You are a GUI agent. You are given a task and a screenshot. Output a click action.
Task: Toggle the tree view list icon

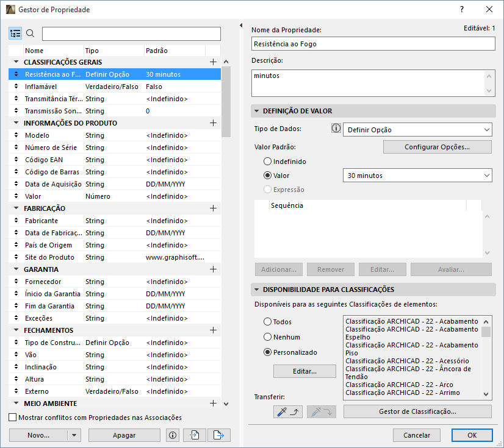[15, 34]
